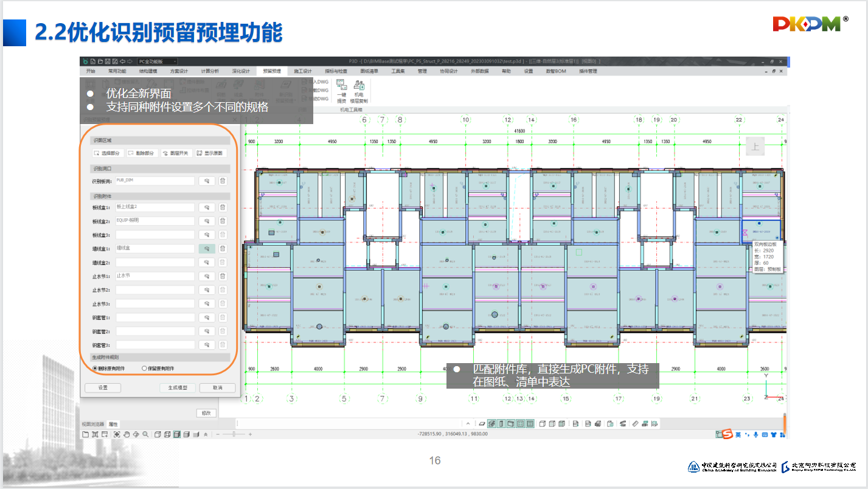This screenshot has height=489, width=868.
Task: Delete the 止水节1 entry with its trash icon
Action: 223,276
